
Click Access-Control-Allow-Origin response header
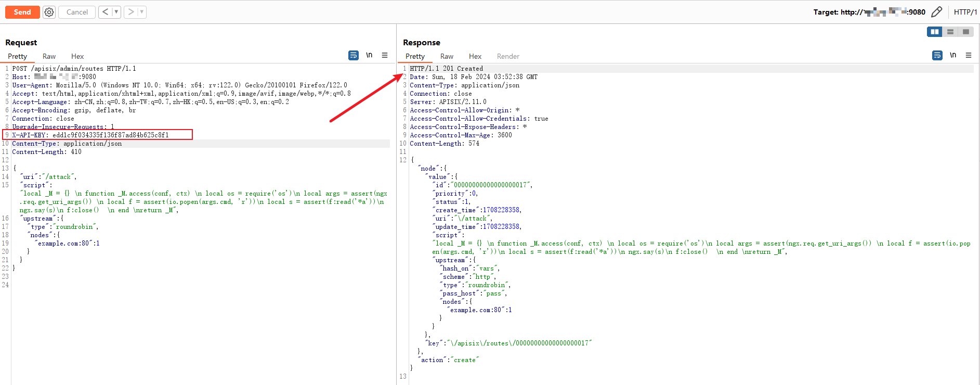(465, 110)
